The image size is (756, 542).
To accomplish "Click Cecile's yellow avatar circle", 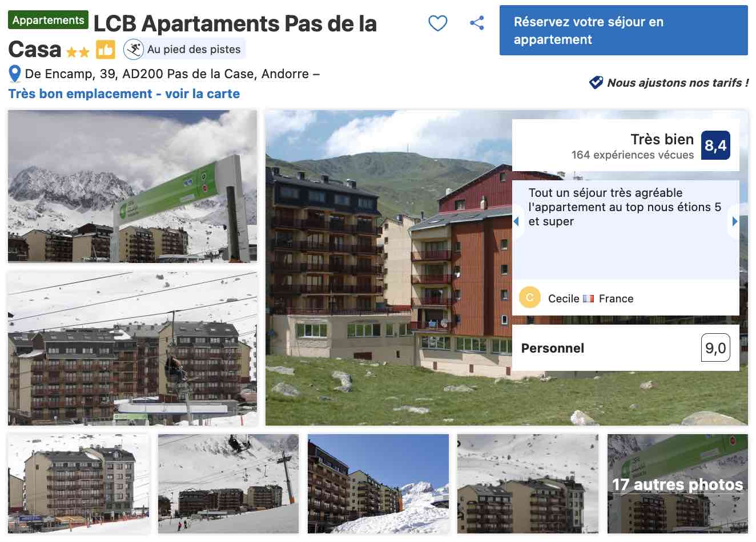I will 530,298.
